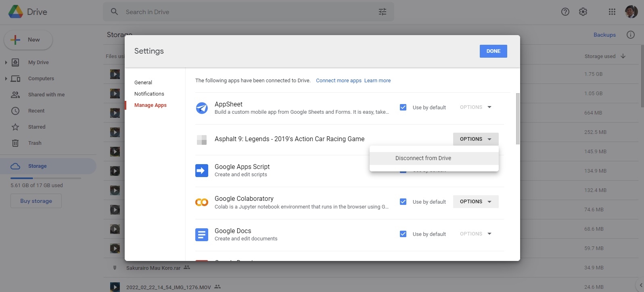Viewport: 644px width, 292px height.
Task: Select Disconnect from Drive
Action: [x=434, y=159]
